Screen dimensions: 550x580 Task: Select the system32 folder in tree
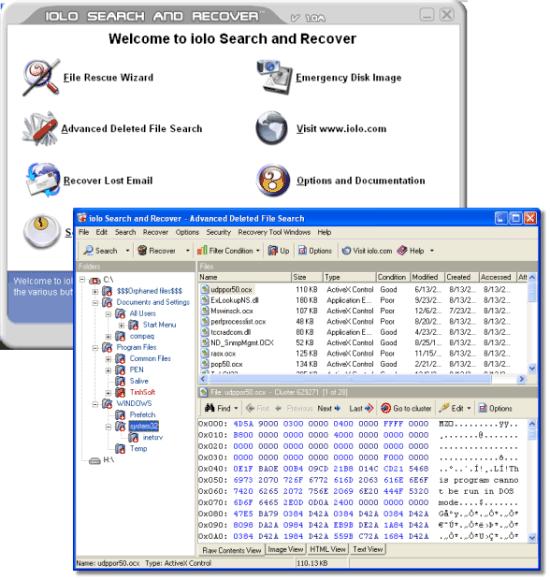(x=144, y=426)
